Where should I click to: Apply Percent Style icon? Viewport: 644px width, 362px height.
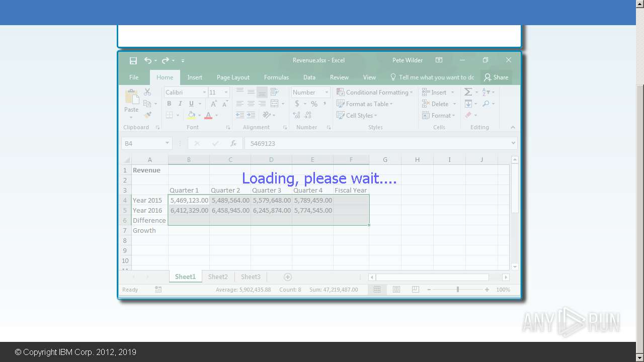314,104
